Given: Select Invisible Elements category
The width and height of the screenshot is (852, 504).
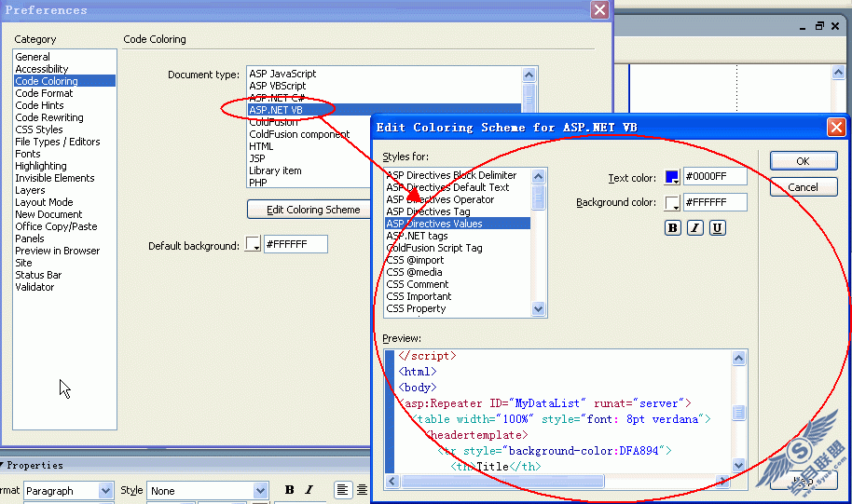Looking at the screenshot, I should [55, 178].
